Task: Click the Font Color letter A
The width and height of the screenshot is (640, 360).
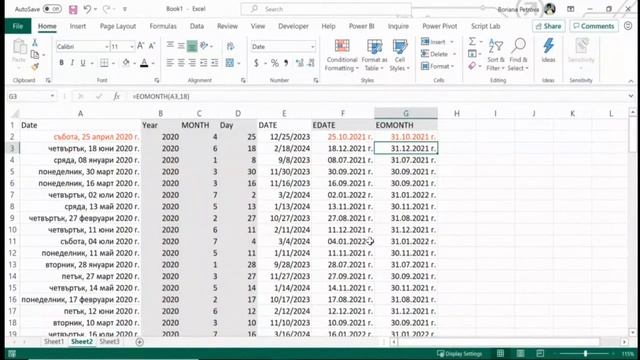Action: [x=144, y=63]
